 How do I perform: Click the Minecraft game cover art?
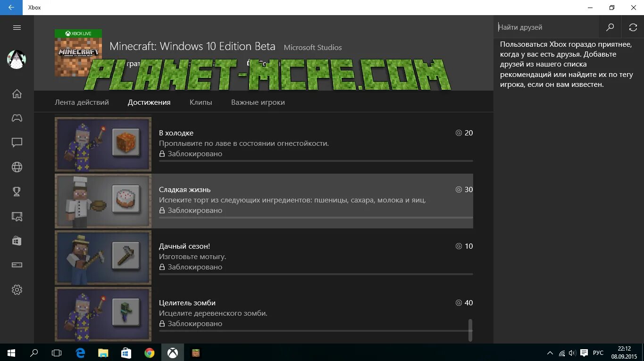coord(79,53)
